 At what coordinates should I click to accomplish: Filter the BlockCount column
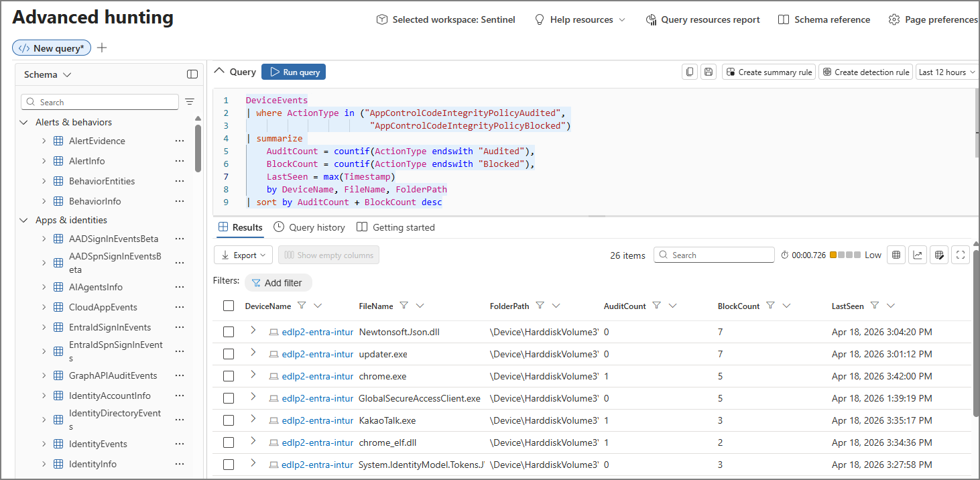(x=771, y=306)
